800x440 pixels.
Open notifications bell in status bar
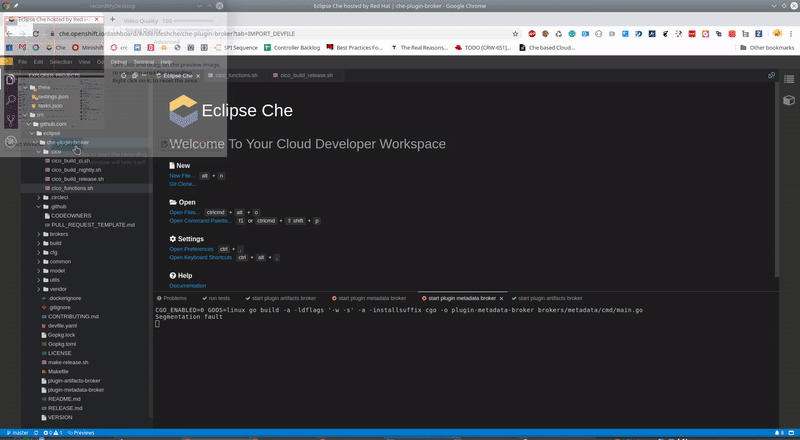click(x=779, y=433)
